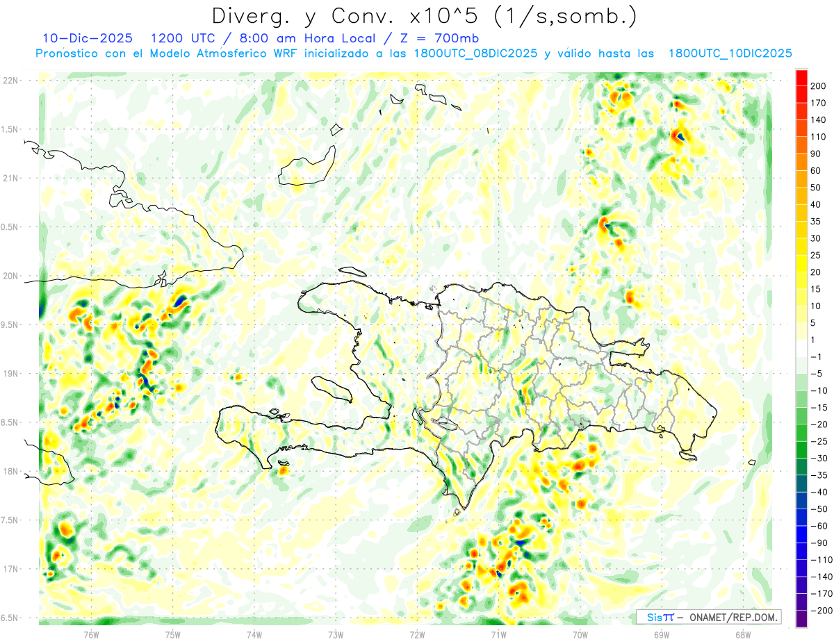Pick the white swatch between 1 and -1
This screenshot has height=644, width=834.
[x=801, y=348]
